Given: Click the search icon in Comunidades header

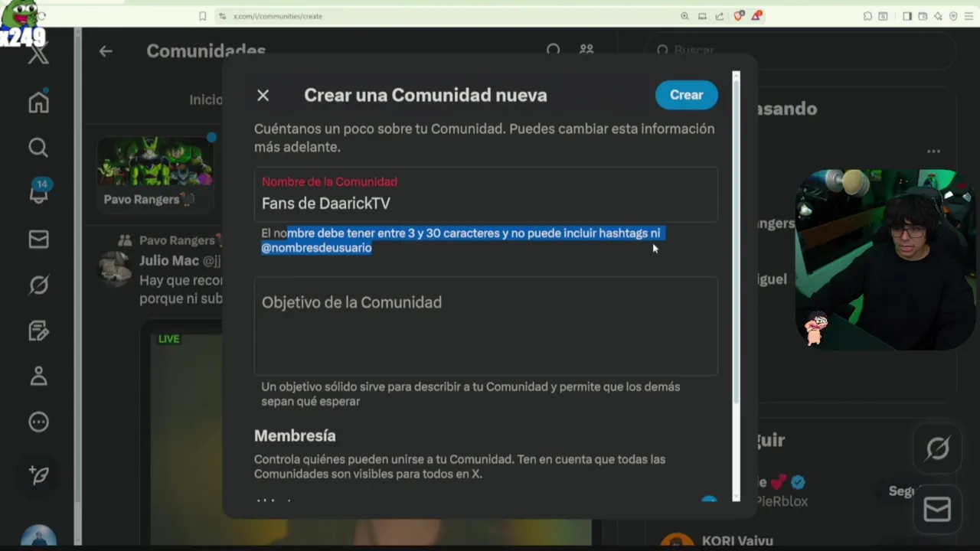Looking at the screenshot, I should coord(553,50).
